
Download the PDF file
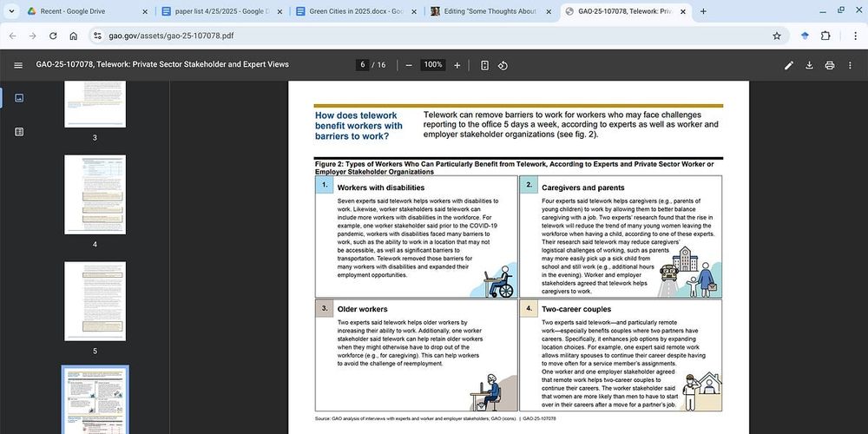(809, 65)
